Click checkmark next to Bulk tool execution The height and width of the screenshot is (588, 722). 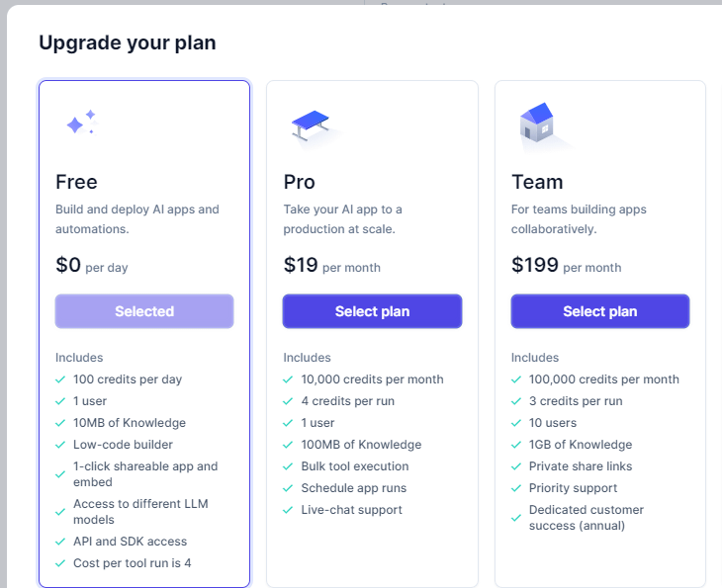coord(289,466)
